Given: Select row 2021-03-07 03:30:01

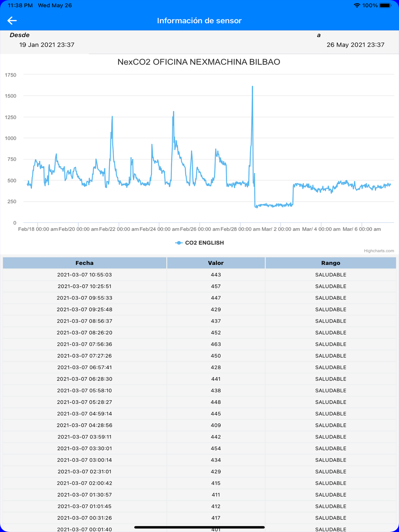Looking at the screenshot, I should (199, 448).
